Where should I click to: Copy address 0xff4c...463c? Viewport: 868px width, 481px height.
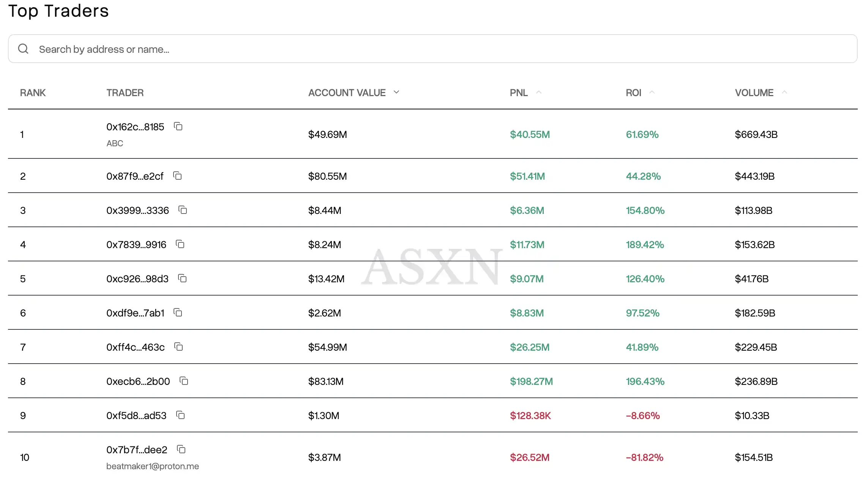(x=178, y=347)
